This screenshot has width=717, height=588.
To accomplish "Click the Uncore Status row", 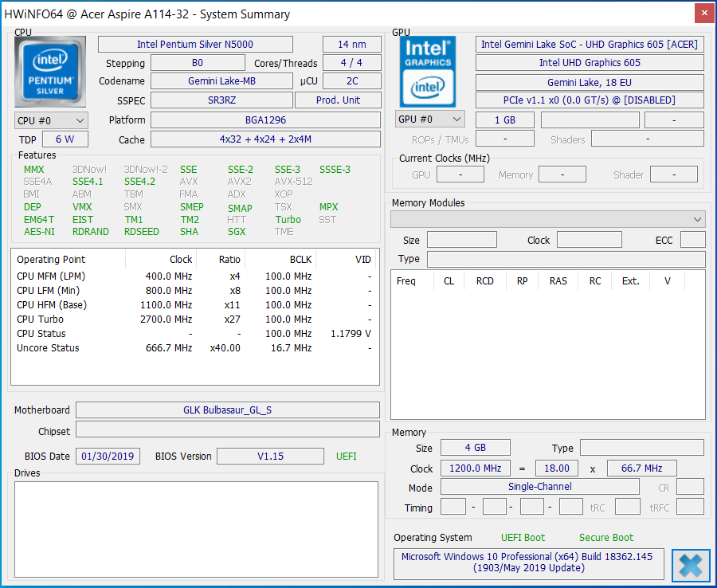I will (x=194, y=348).
